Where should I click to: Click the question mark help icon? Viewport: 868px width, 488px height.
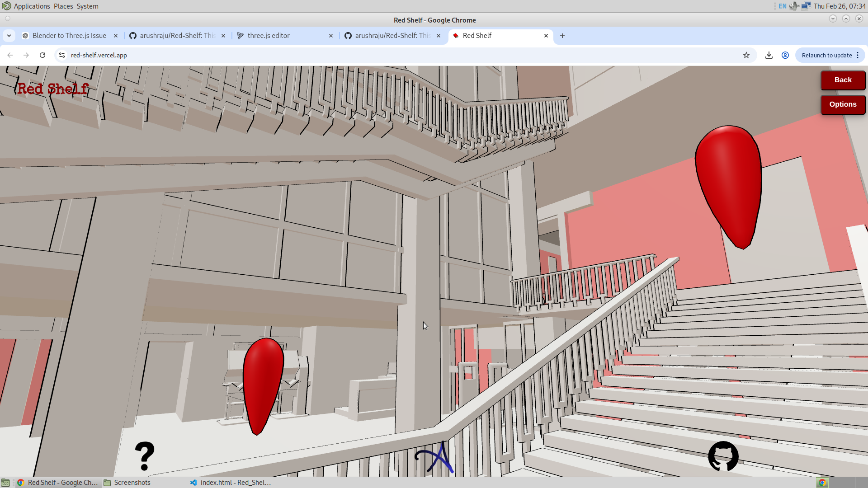(145, 456)
